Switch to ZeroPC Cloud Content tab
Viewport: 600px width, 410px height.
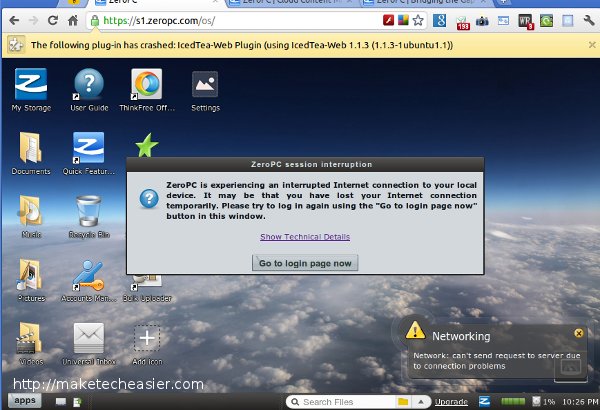point(293,2)
